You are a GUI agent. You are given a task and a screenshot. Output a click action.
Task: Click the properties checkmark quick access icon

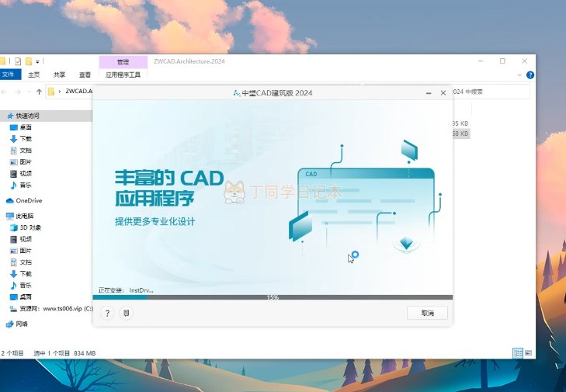pyautogui.click(x=18, y=61)
